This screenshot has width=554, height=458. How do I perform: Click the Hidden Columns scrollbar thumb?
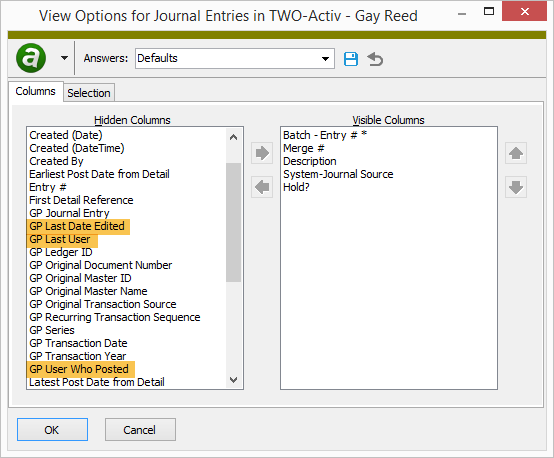click(234, 222)
